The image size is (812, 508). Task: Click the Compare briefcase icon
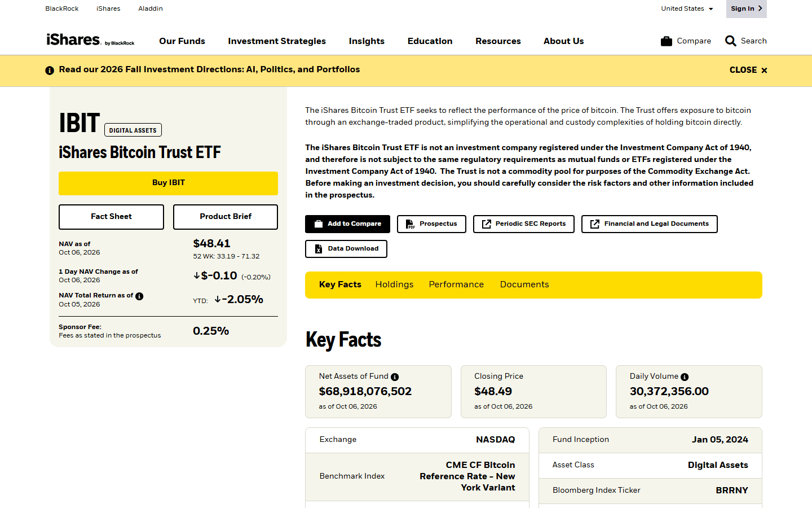[667, 41]
